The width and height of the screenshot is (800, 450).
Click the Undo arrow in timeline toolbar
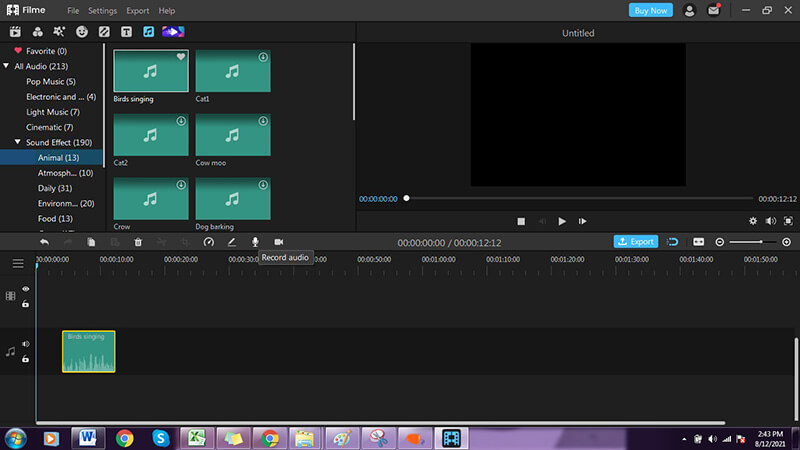pyautogui.click(x=44, y=242)
